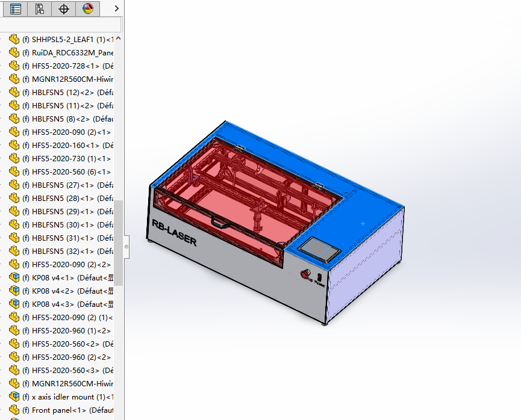Screen dimensions: 521x420
Task: Click the tree scrollbar up arrow
Action: pos(118,39)
